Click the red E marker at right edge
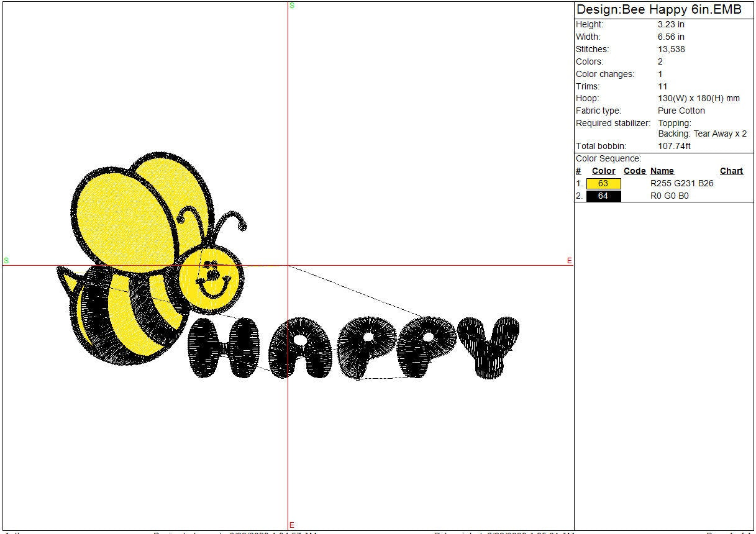Viewport: 756px width, 534px height. click(569, 261)
